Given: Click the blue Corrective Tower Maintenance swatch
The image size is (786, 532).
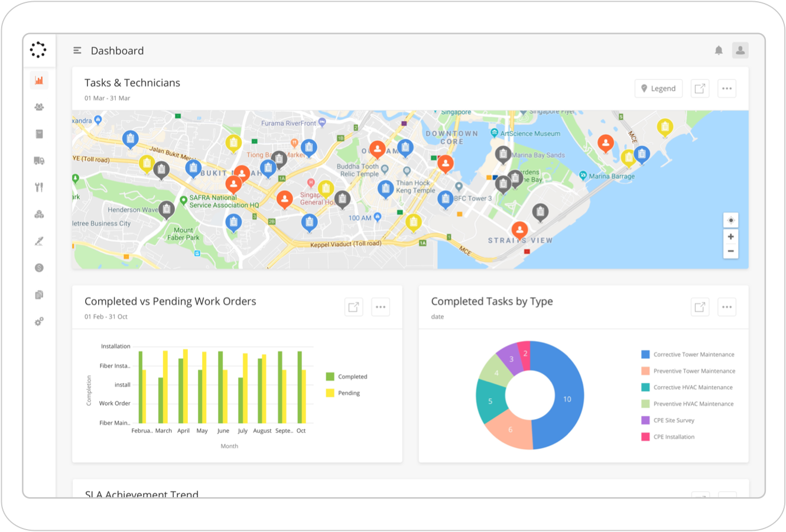Looking at the screenshot, I should click(645, 355).
